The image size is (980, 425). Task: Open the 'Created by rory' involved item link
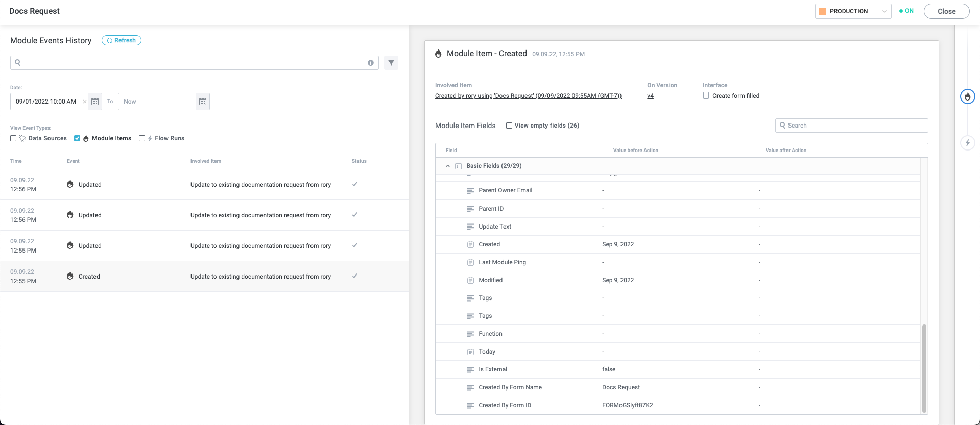(528, 96)
